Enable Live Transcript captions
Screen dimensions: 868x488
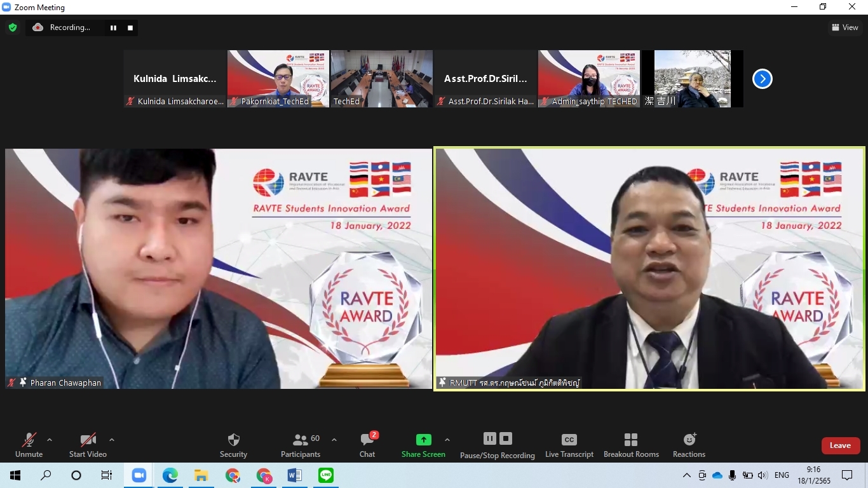[569, 440]
